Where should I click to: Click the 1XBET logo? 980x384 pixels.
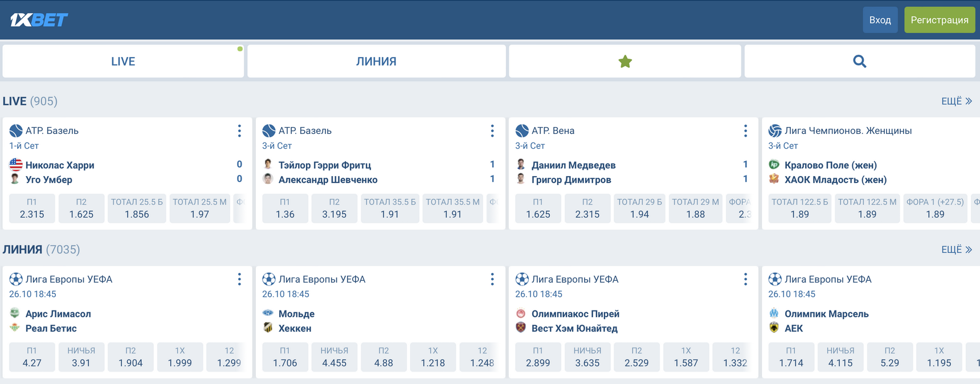(x=39, y=19)
